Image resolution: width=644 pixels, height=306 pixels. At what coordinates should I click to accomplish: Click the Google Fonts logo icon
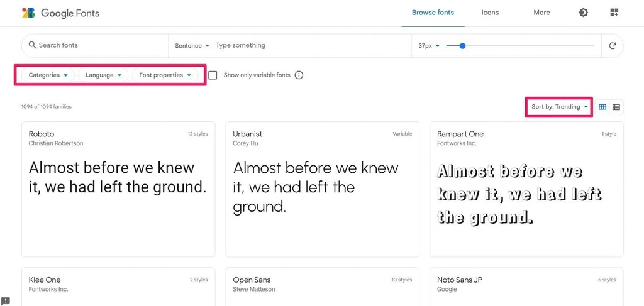(x=28, y=13)
